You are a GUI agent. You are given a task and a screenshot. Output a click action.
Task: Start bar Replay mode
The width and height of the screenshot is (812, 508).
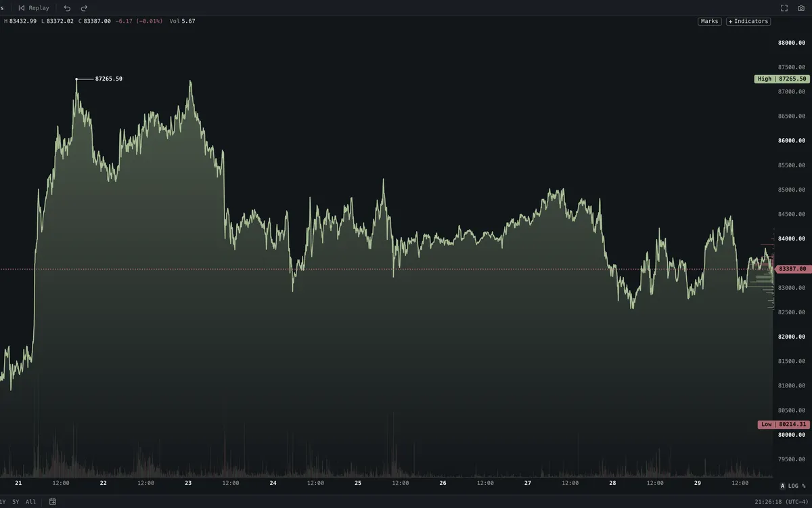click(34, 8)
